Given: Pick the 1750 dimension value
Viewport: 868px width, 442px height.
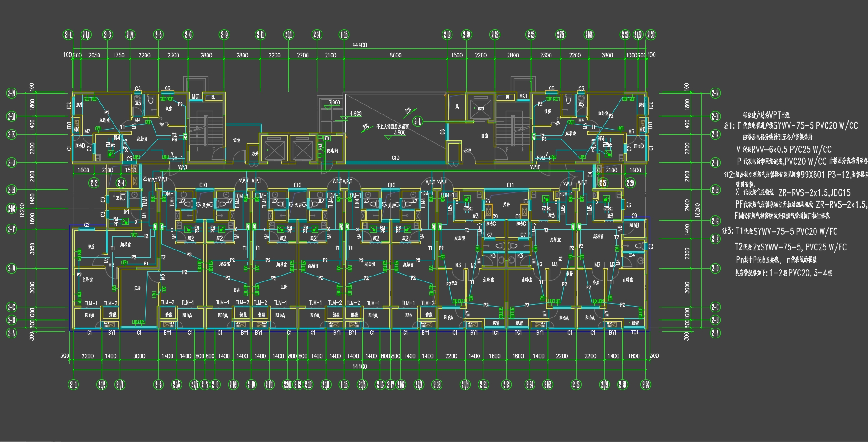Looking at the screenshot, I should (118, 55).
